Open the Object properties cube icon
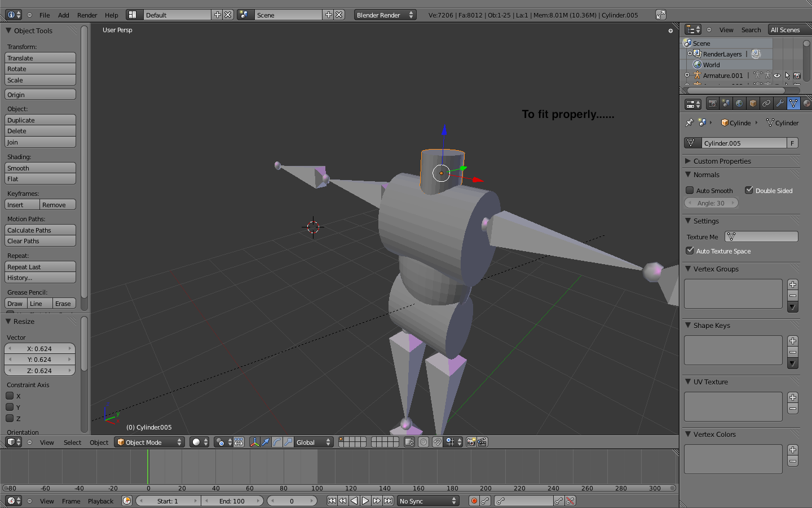Screen dimensions: 812x508 pos(753,103)
